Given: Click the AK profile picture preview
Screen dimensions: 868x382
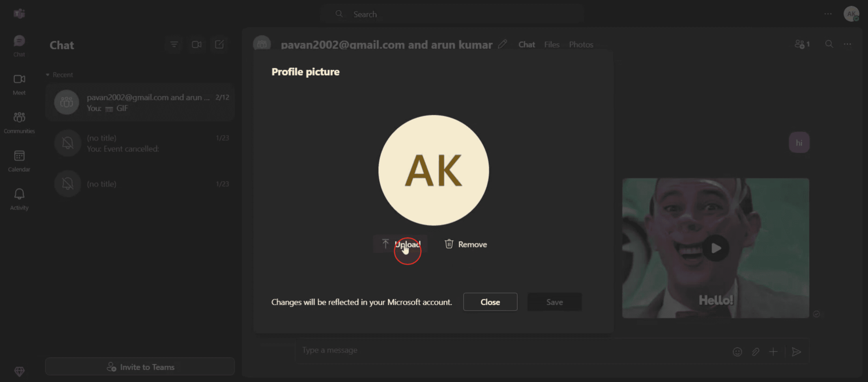Looking at the screenshot, I should (433, 170).
